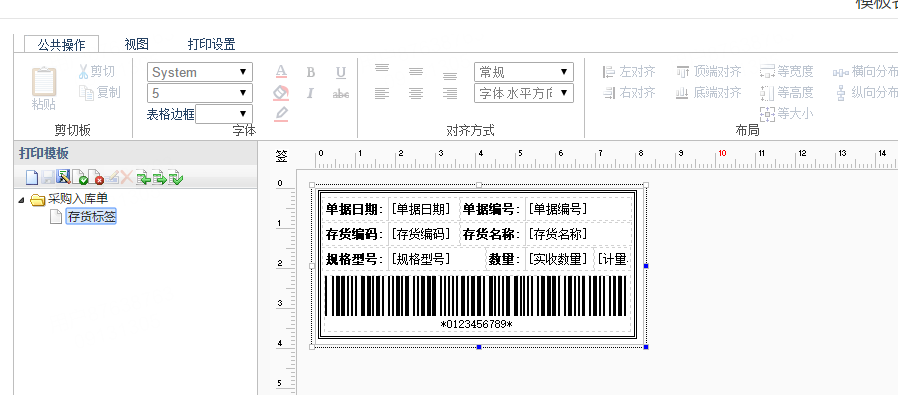The image size is (898, 395).
Task: Click the 存货名称 label cell
Action: click(x=493, y=234)
